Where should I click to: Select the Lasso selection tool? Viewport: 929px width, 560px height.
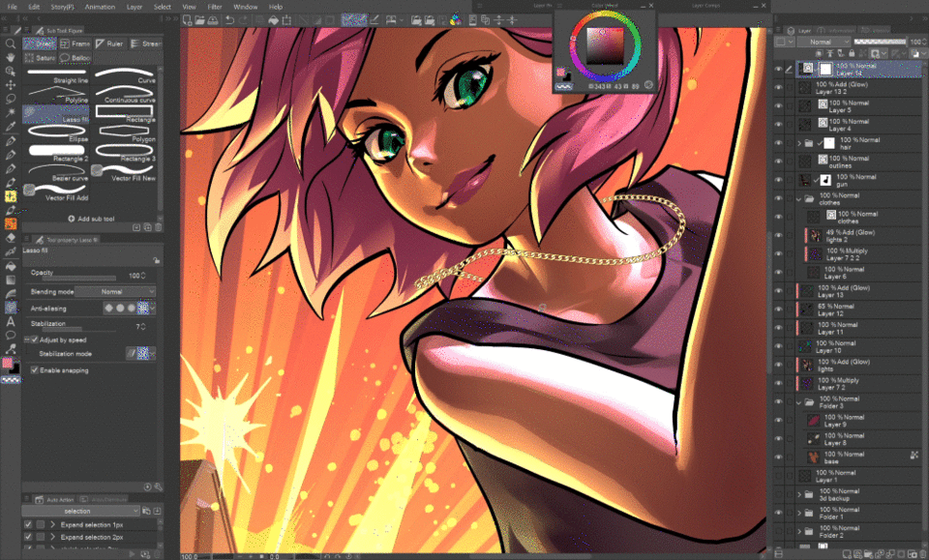point(10,99)
